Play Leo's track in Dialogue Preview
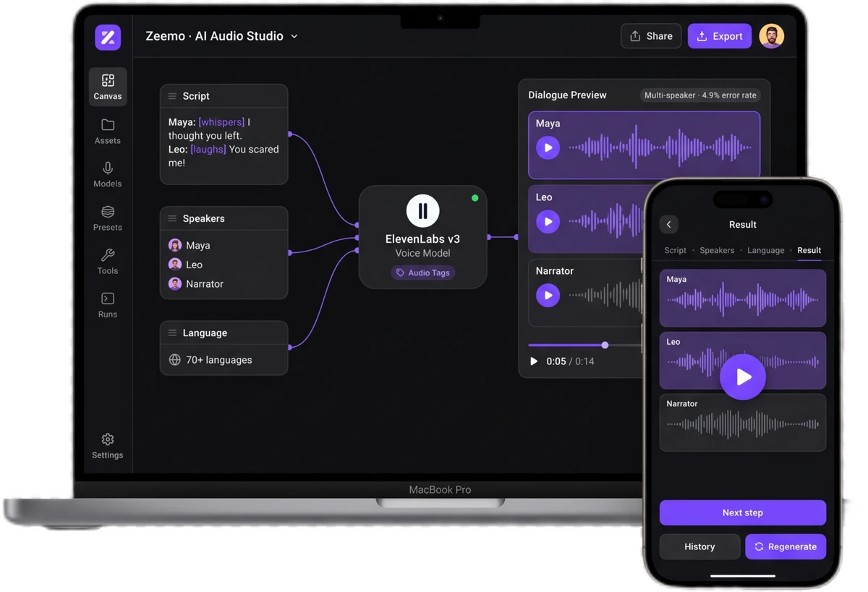The height and width of the screenshot is (592, 868). click(x=548, y=221)
